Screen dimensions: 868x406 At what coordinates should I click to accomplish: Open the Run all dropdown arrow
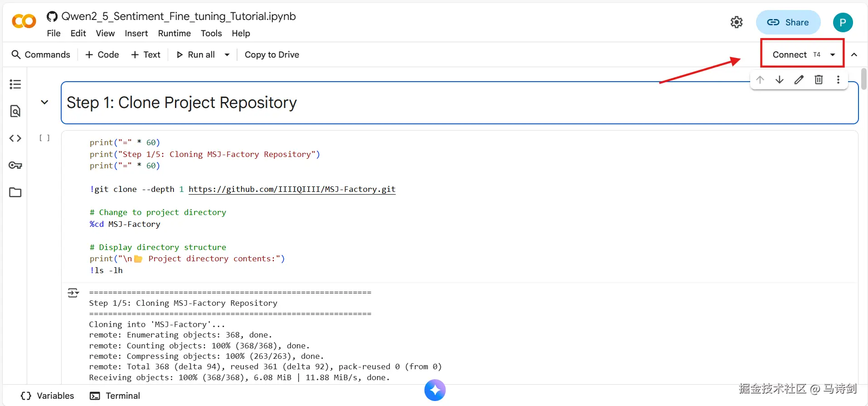point(227,55)
